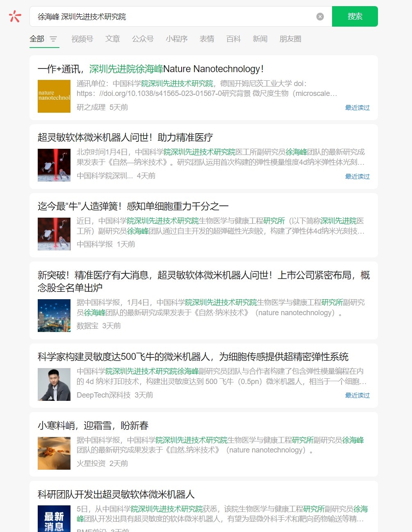Click thumbnail of 助力精准医疗 article
The image size is (412, 532).
click(54, 165)
